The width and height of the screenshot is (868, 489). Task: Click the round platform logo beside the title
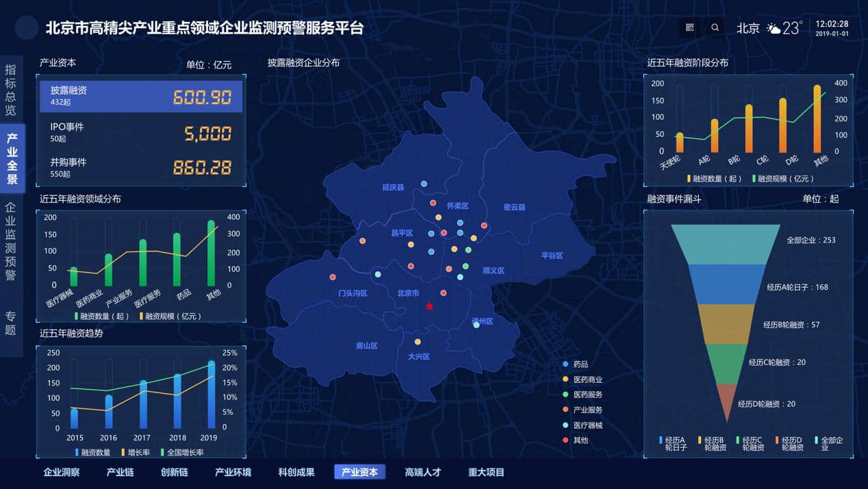tap(26, 28)
